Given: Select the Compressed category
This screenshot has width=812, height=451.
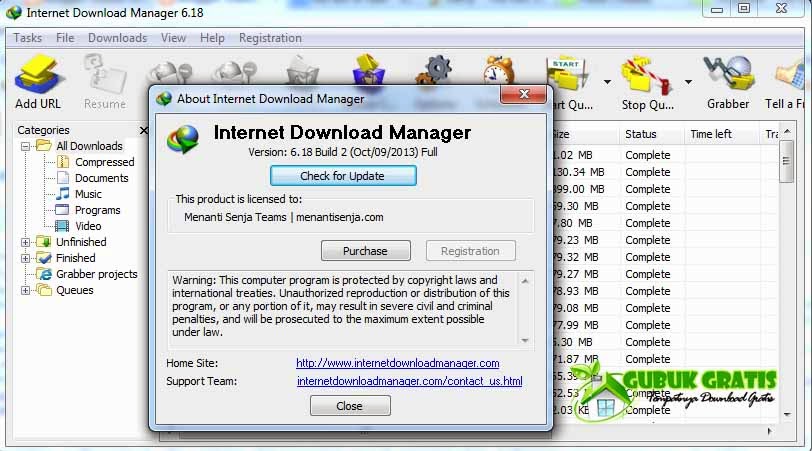Looking at the screenshot, I should [105, 162].
